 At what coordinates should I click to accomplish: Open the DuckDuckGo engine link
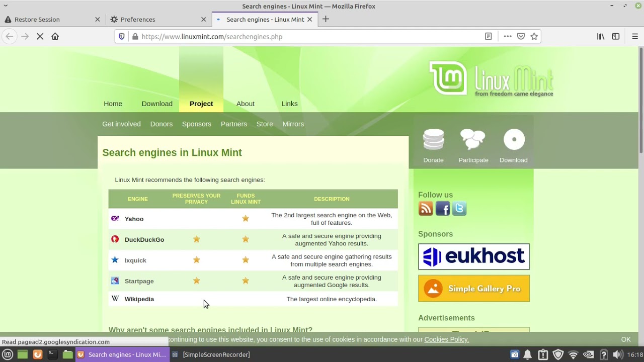pyautogui.click(x=144, y=239)
